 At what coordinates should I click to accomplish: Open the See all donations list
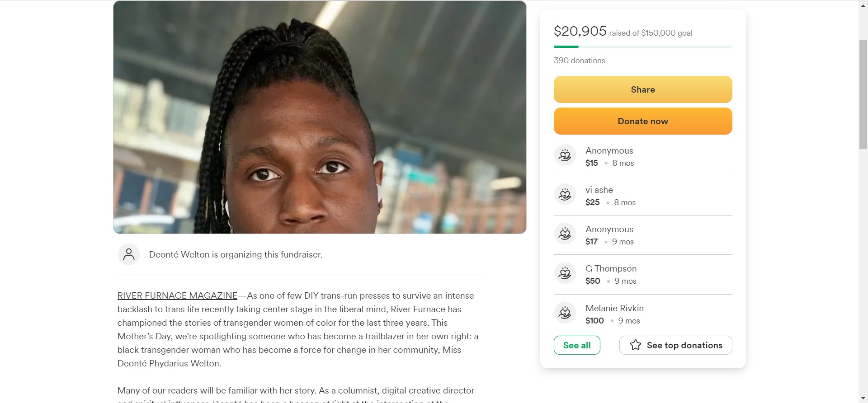(577, 345)
